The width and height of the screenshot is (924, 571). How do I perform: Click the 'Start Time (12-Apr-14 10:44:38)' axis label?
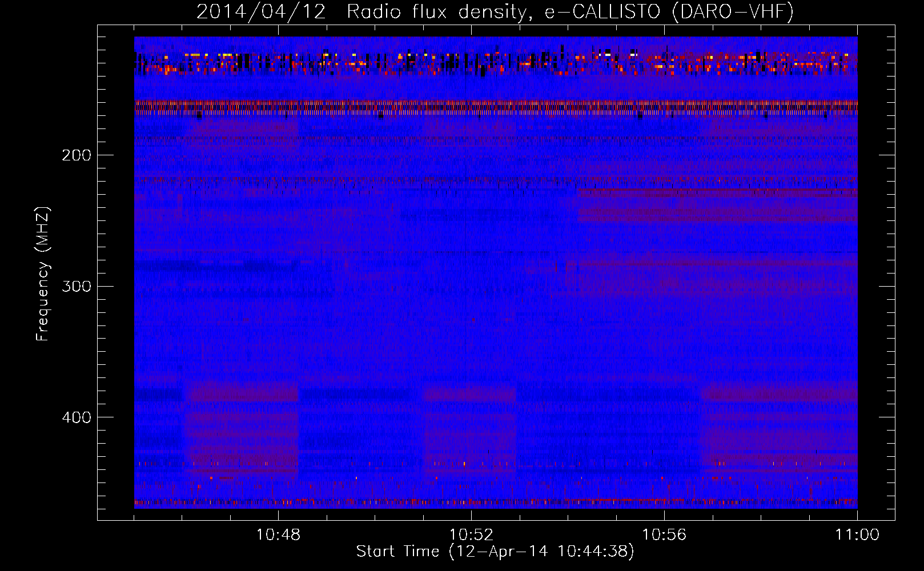495,552
